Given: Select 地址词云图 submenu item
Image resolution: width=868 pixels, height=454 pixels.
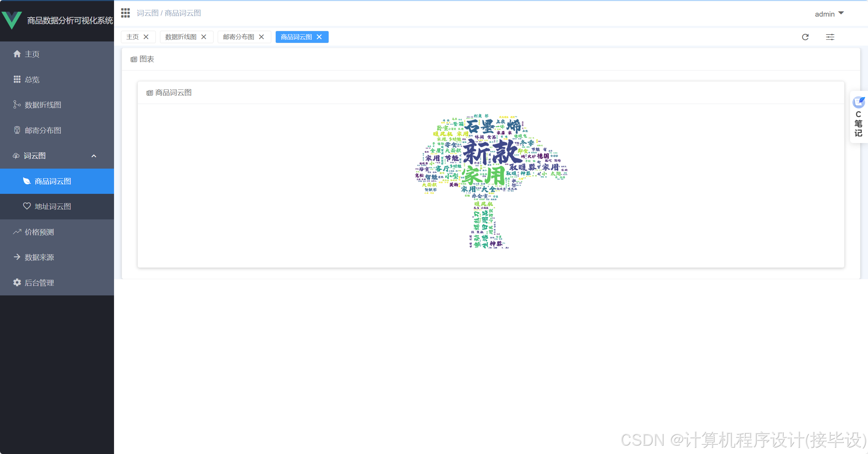Looking at the screenshot, I should click(x=53, y=206).
